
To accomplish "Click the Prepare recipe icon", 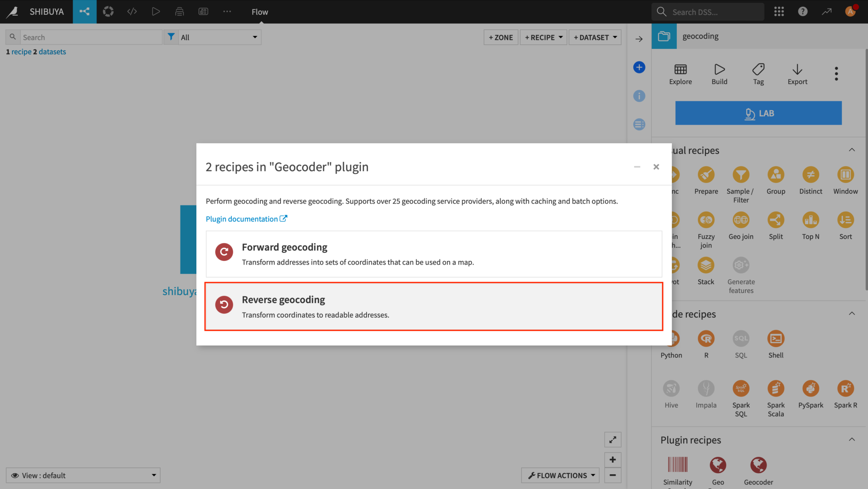I will (706, 175).
